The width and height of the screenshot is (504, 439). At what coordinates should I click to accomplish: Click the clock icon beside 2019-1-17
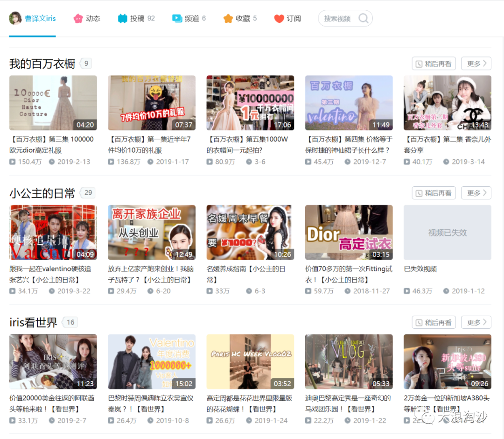[x=150, y=162]
